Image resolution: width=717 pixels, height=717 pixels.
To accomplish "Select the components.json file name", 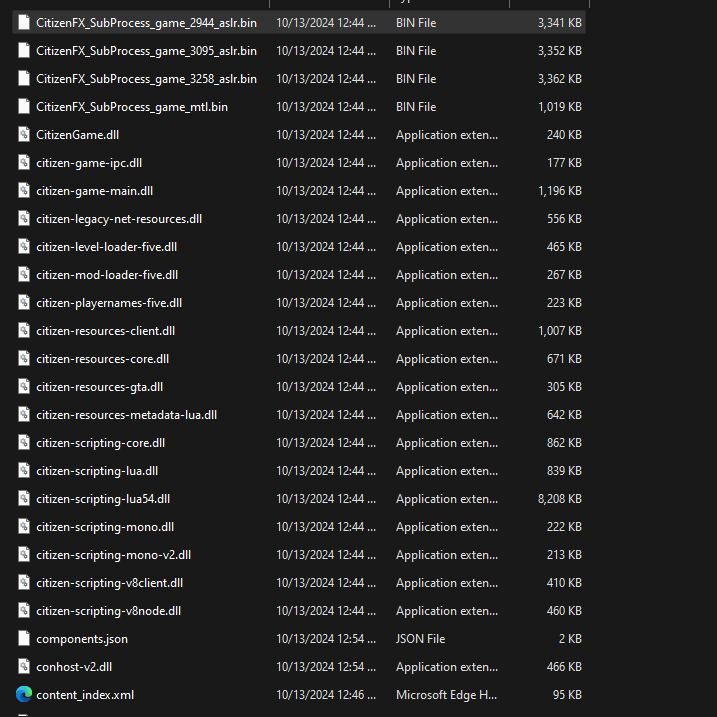I will pyautogui.click(x=82, y=639).
